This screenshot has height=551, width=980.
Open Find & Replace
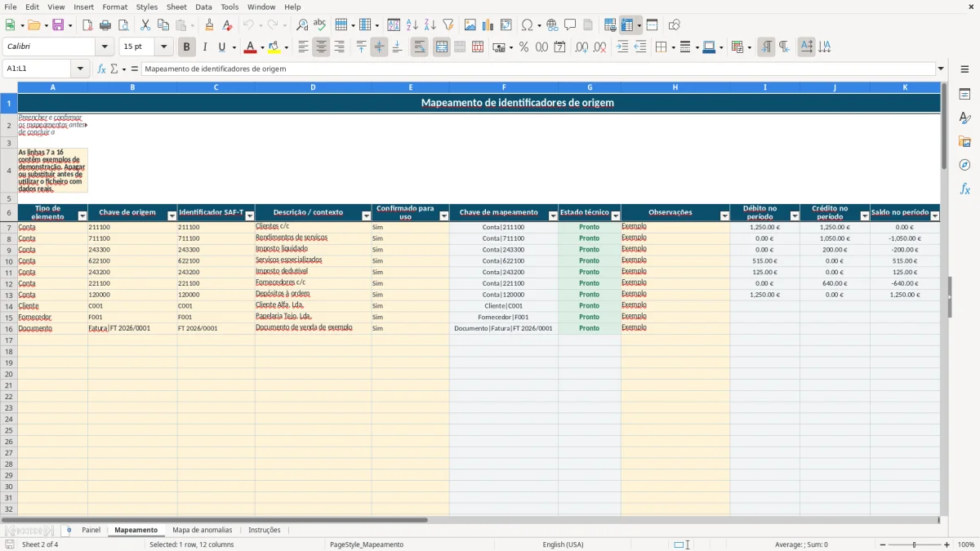click(302, 25)
